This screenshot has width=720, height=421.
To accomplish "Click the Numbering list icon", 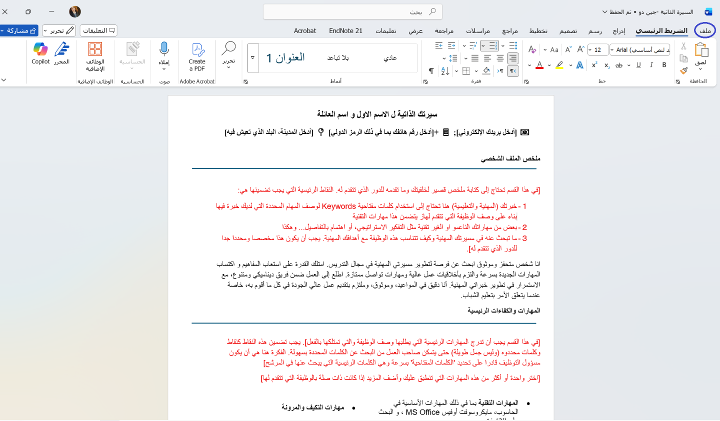I will 493,45.
